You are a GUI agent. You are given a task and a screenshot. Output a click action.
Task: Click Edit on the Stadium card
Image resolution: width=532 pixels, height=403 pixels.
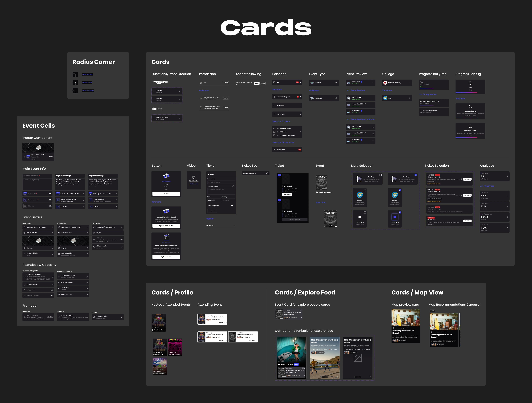coord(336,83)
